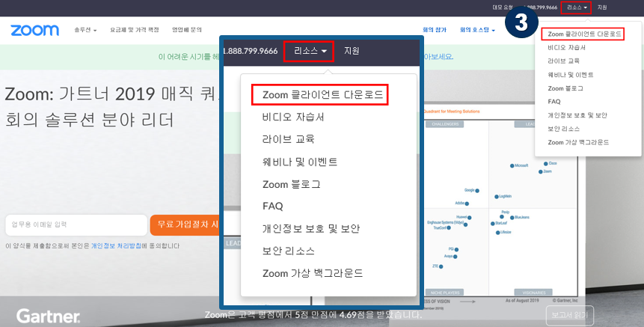Screen dimensions: 644x327
Task: Click 지원 in the enlarged callout
Action: coord(352,51)
